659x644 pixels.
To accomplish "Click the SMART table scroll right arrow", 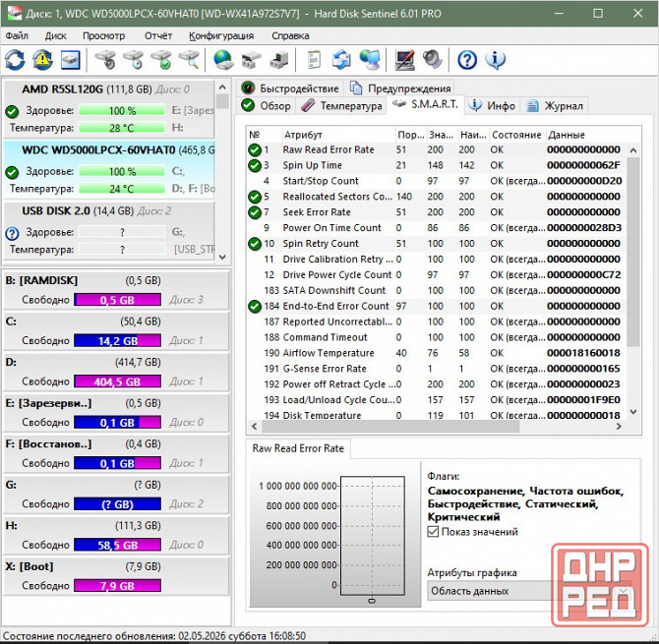I will click(x=619, y=427).
